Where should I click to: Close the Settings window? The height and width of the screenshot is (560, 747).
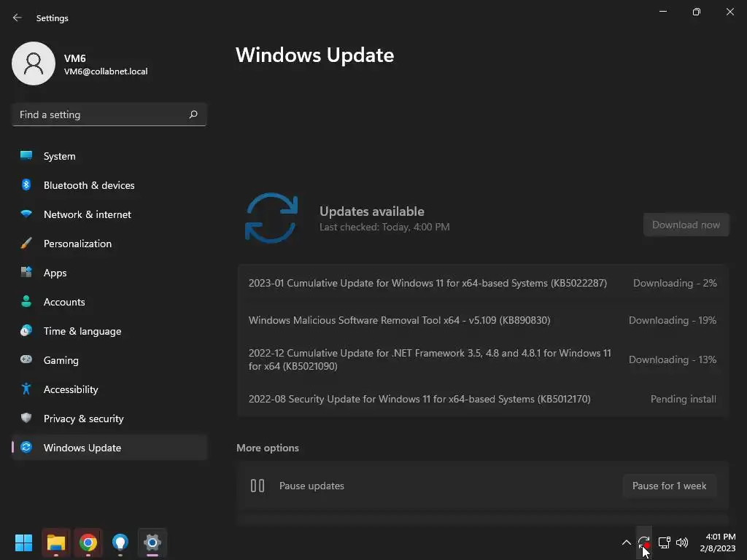click(x=729, y=12)
